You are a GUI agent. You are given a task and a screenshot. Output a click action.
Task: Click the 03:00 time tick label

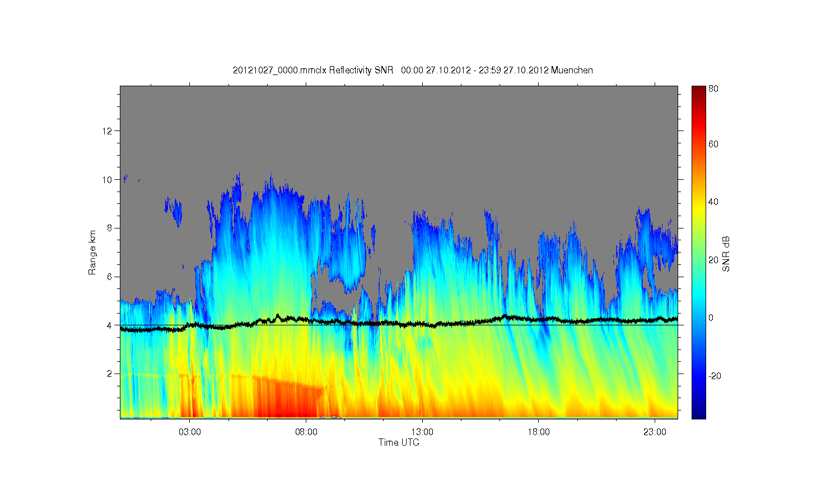pyautogui.click(x=190, y=432)
